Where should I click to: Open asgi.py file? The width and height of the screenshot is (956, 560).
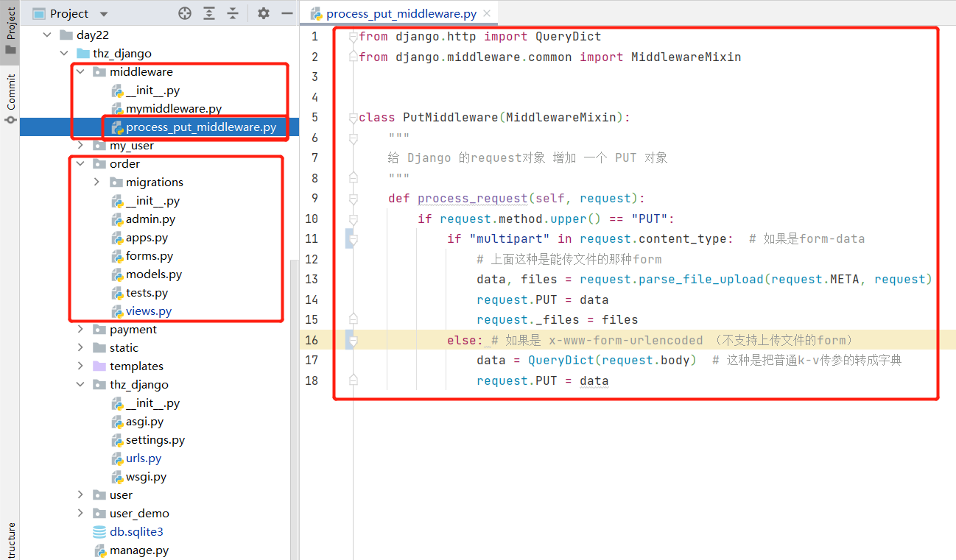144,421
